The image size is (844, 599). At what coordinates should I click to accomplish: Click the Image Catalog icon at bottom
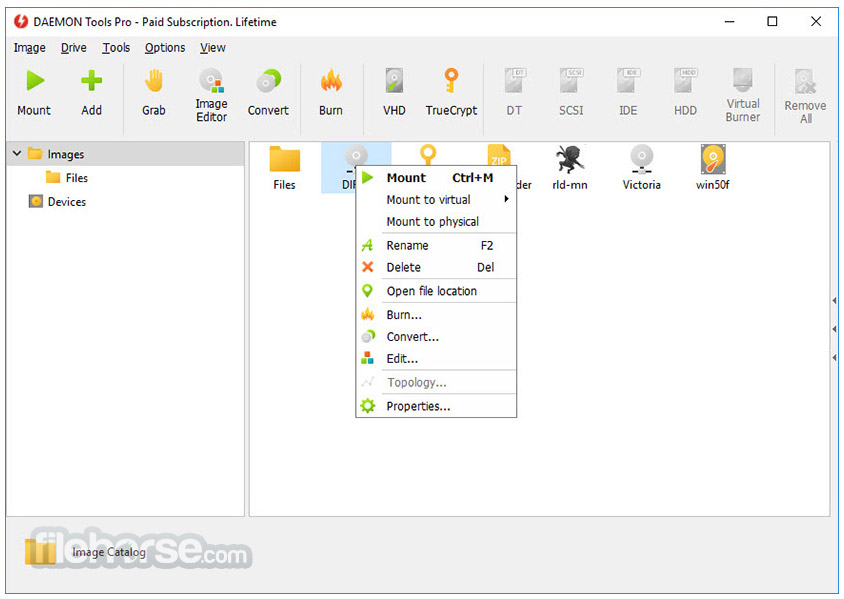[x=39, y=552]
